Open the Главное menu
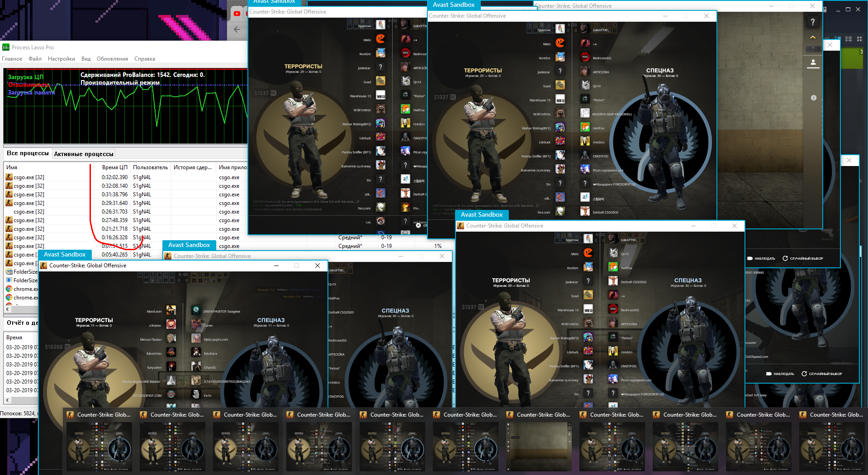868x475 pixels. 12,59
